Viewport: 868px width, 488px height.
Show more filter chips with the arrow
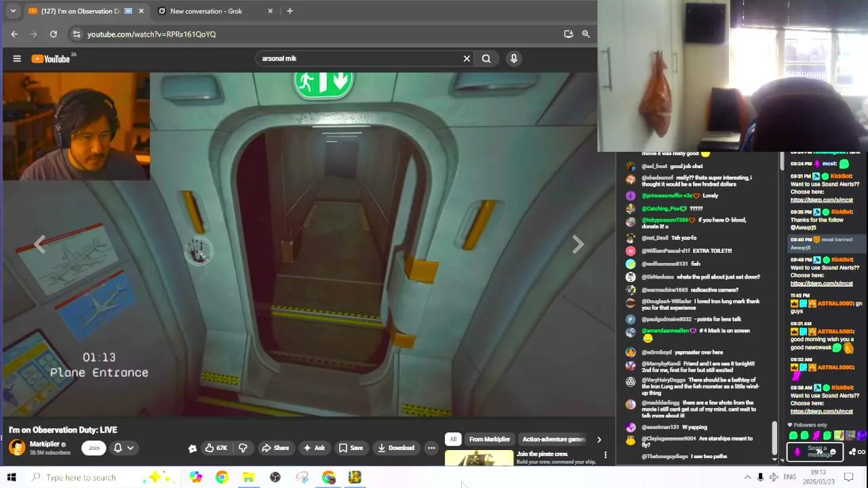(599, 439)
